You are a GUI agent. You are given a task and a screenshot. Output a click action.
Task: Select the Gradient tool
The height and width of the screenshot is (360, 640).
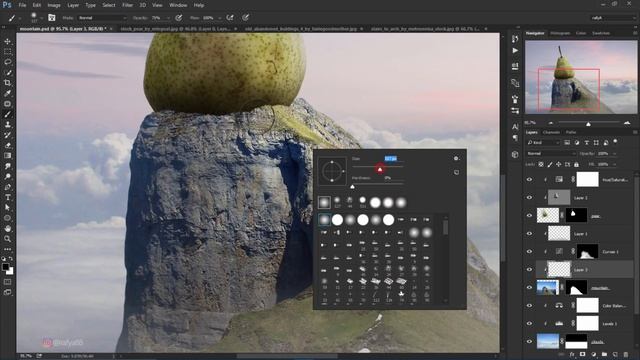tap(7, 156)
